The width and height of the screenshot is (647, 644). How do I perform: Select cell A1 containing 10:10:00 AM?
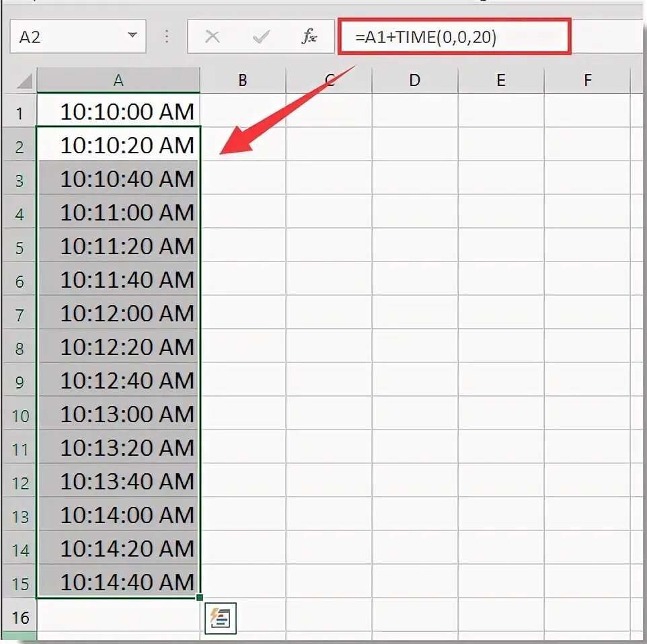(118, 112)
